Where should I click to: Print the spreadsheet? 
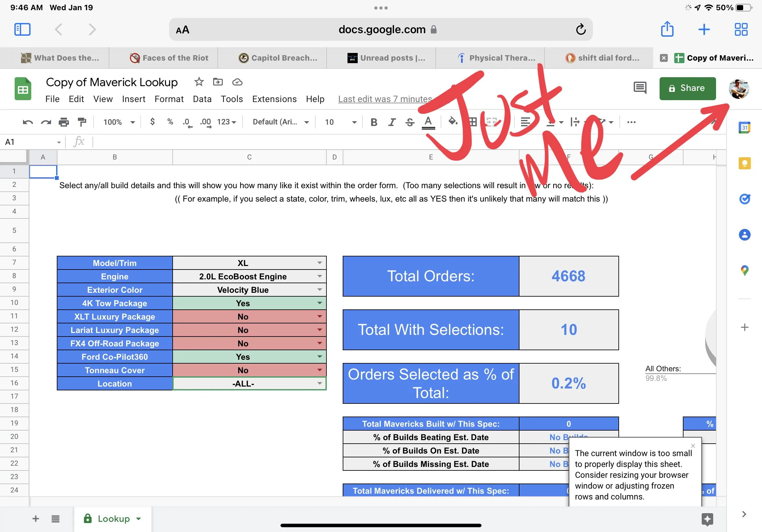[x=64, y=122]
